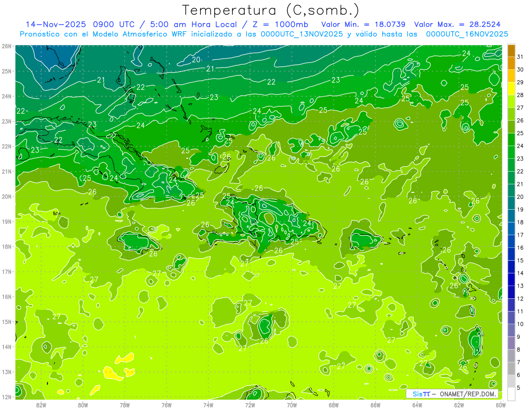Click the legend label "29"
Screen dimensions: 532x411
(520, 82)
